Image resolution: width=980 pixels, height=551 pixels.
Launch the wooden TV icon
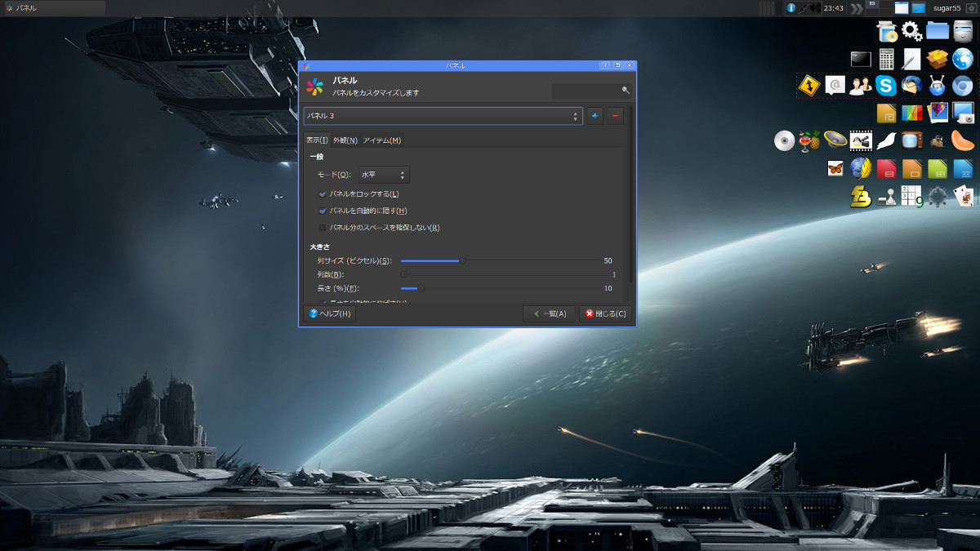point(912,140)
